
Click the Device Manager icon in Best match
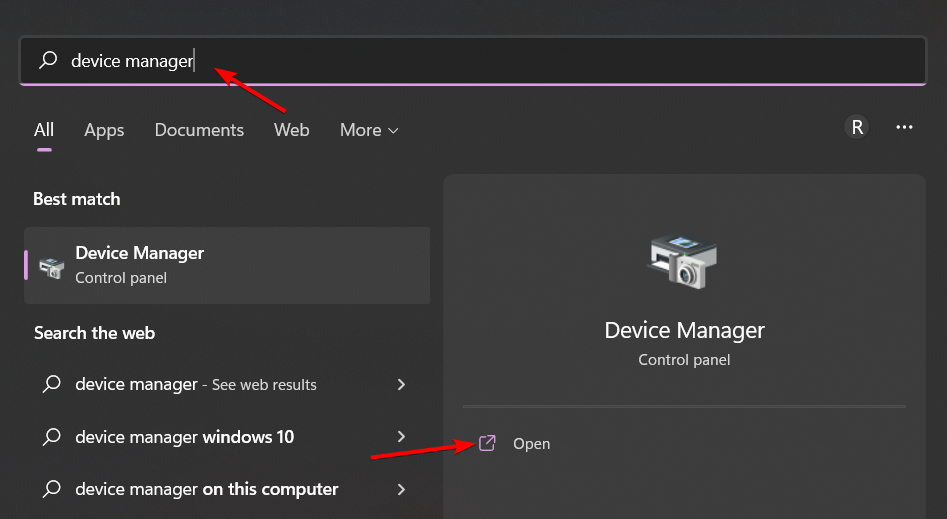click(x=51, y=267)
